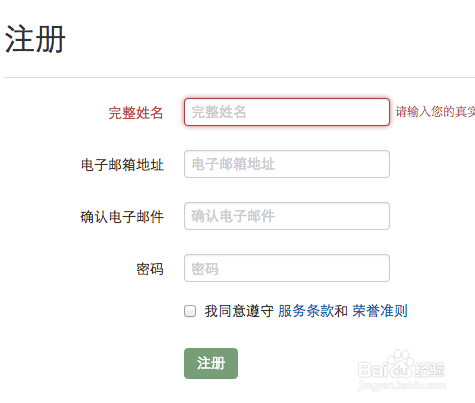This screenshot has height=403, width=475.
Task: Click the red 请输入您的真实 error message
Action: click(435, 112)
